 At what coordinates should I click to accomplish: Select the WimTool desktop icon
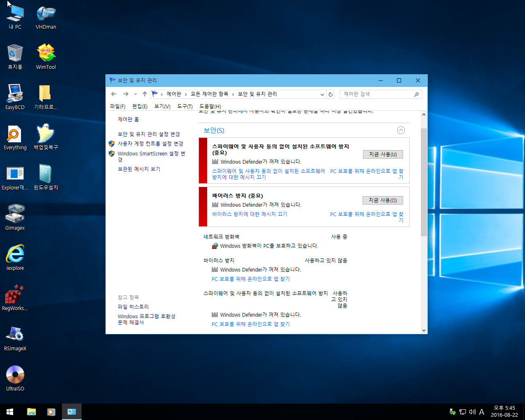tap(46, 57)
